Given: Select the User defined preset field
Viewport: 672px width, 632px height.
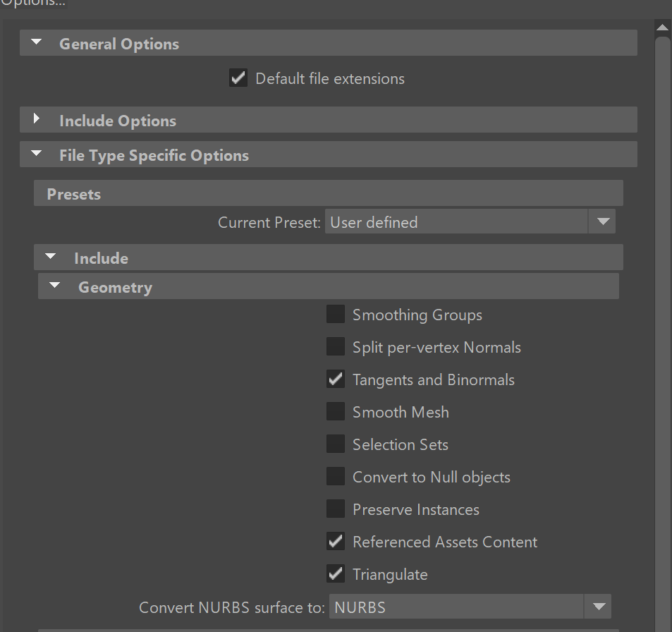Looking at the screenshot, I should pos(455,221).
